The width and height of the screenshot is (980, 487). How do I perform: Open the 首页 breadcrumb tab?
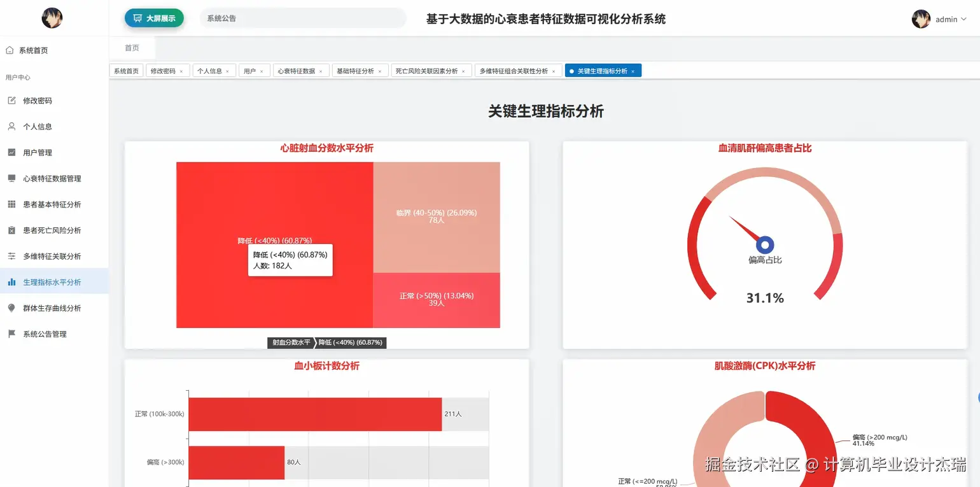132,48
